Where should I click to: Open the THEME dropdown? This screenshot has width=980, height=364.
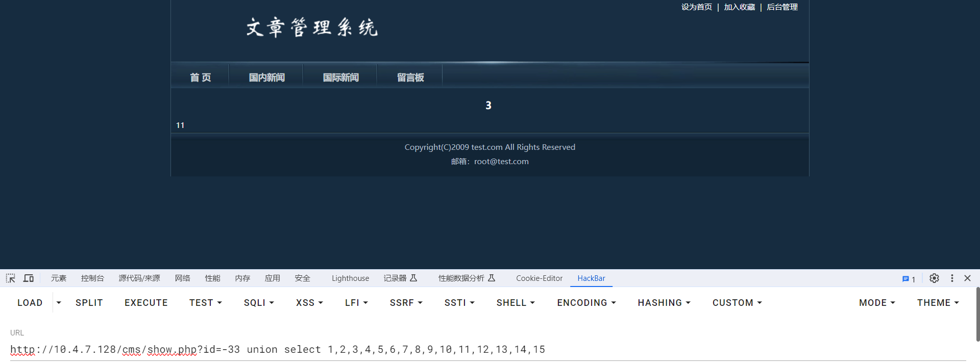pos(938,303)
